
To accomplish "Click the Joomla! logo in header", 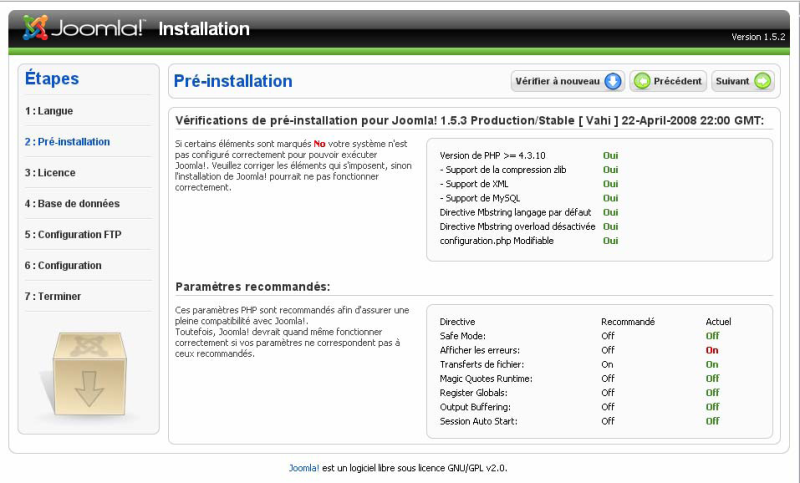I will pos(84,28).
